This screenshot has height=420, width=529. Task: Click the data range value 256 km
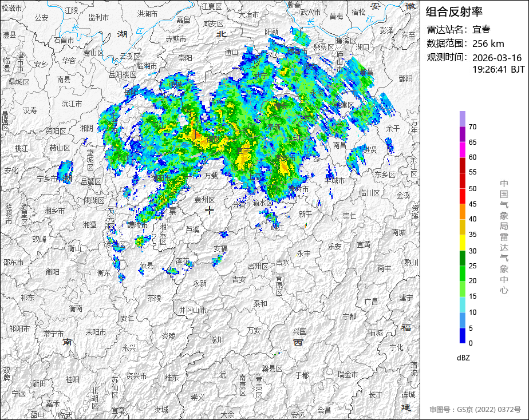pos(488,43)
